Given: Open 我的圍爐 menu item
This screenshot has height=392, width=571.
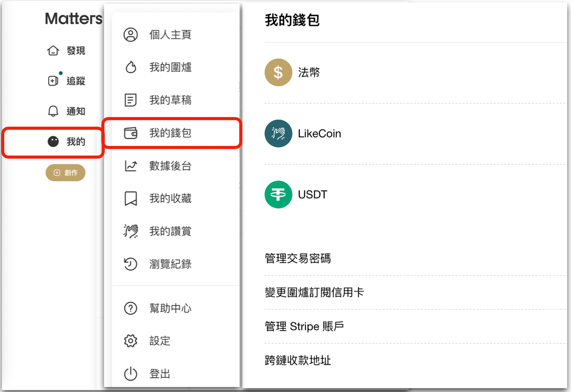Looking at the screenshot, I should tap(171, 67).
